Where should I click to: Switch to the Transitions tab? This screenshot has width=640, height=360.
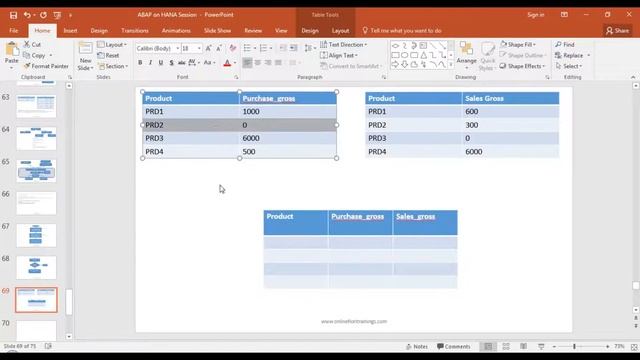click(x=135, y=31)
